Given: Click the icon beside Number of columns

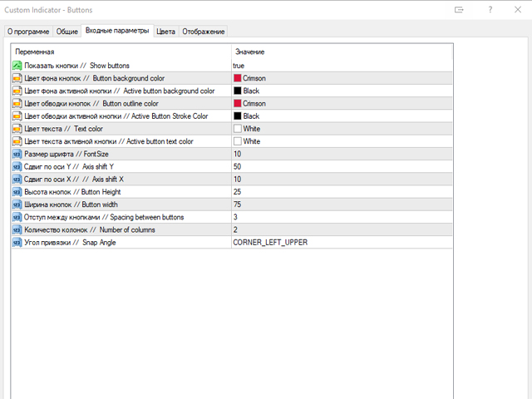Looking at the screenshot, I should pos(17,229).
